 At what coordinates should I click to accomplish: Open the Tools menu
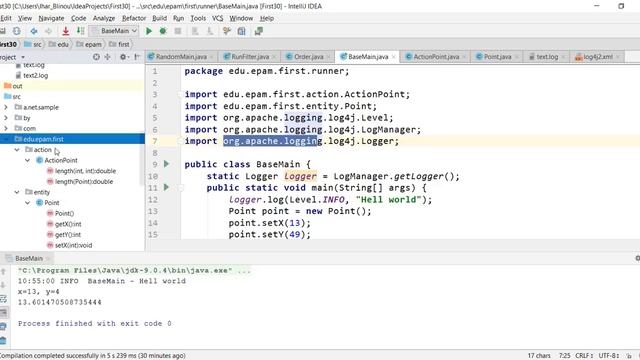coord(198,18)
